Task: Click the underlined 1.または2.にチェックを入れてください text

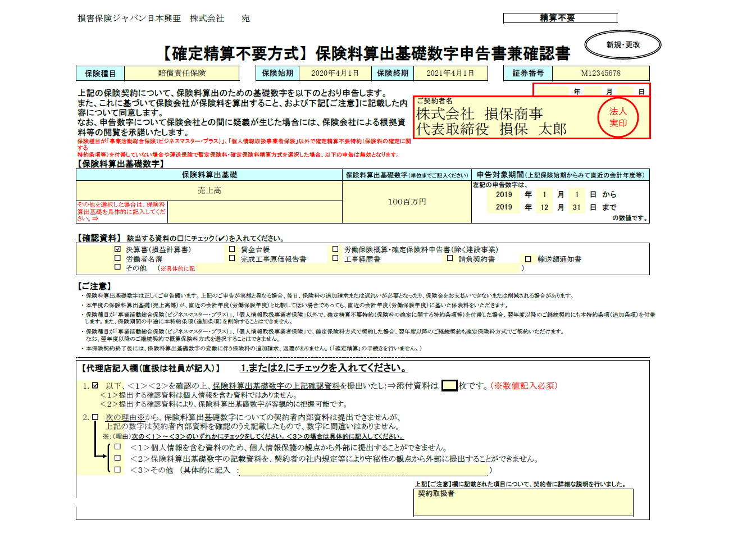Action: click(x=324, y=368)
